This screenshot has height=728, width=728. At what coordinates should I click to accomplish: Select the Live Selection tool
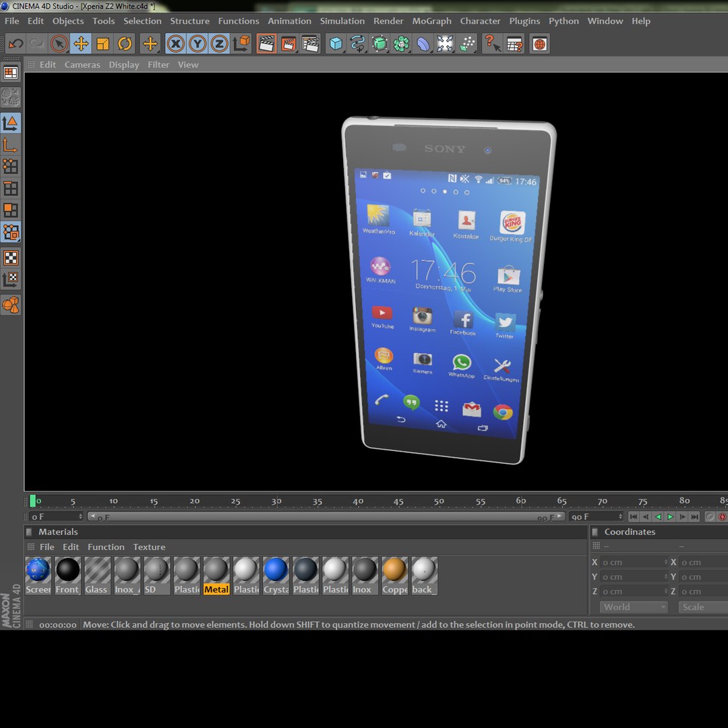[x=59, y=44]
